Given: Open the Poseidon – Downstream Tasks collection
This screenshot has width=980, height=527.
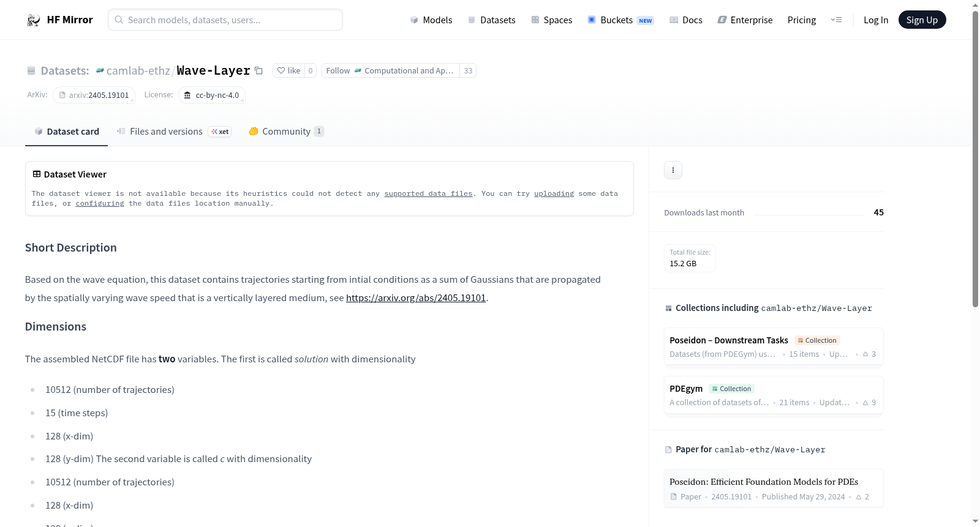Looking at the screenshot, I should pyautogui.click(x=774, y=346).
